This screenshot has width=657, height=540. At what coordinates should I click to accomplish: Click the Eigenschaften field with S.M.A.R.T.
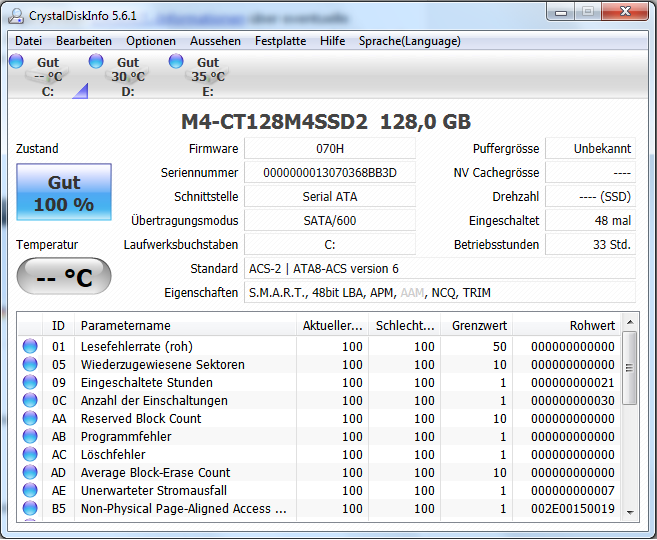coord(440,292)
